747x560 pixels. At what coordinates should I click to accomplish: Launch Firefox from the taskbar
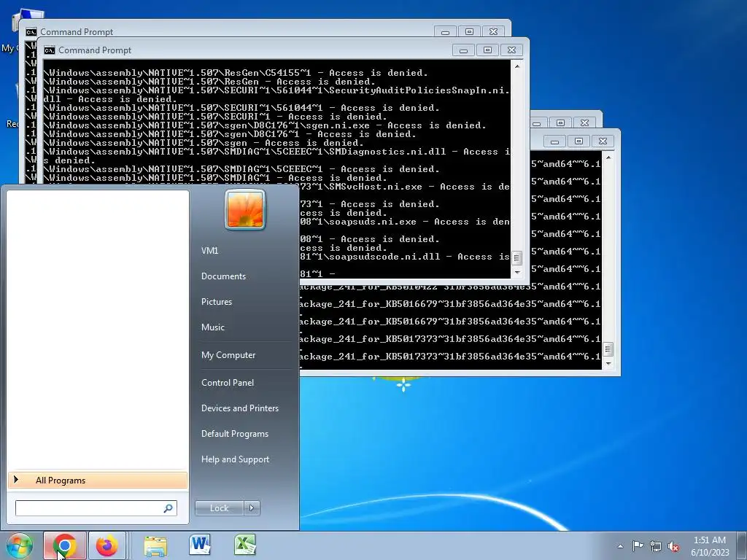pos(107,545)
